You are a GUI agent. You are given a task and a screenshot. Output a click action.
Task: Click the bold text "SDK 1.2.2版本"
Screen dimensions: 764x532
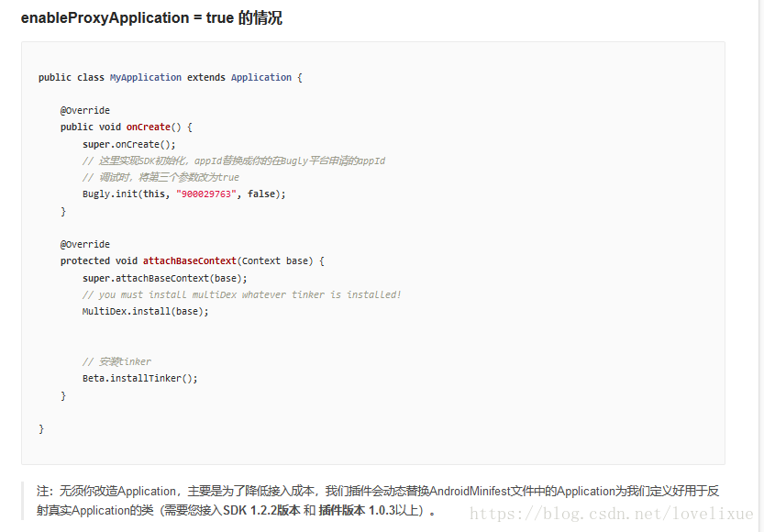(261, 510)
